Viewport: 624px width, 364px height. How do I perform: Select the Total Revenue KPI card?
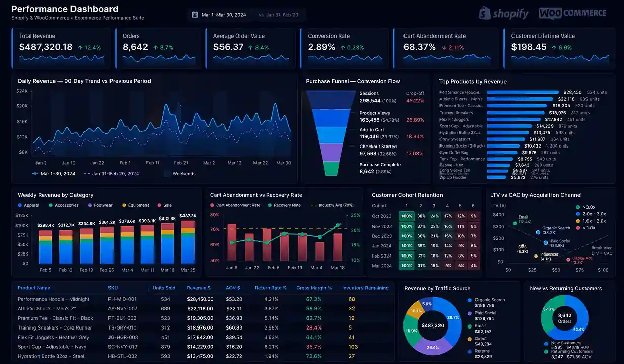tap(61, 48)
